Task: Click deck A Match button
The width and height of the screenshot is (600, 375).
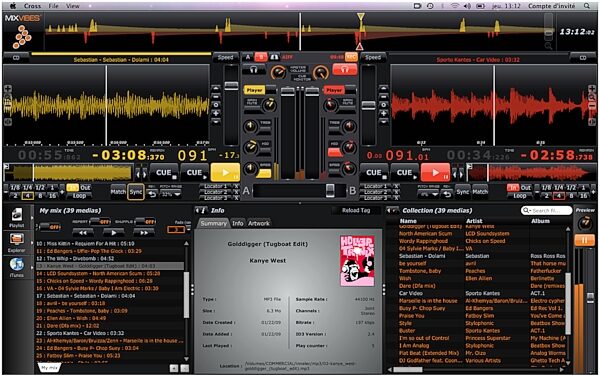Action: [x=118, y=192]
